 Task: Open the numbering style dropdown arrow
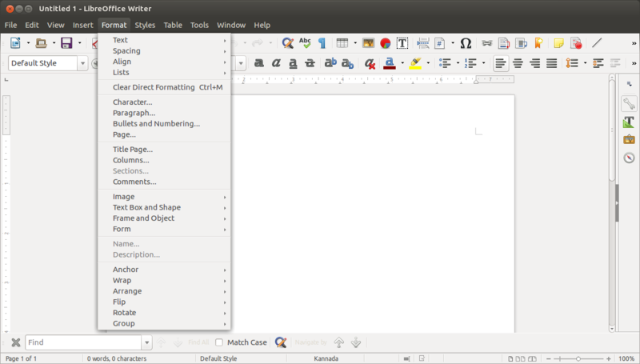[x=483, y=63]
